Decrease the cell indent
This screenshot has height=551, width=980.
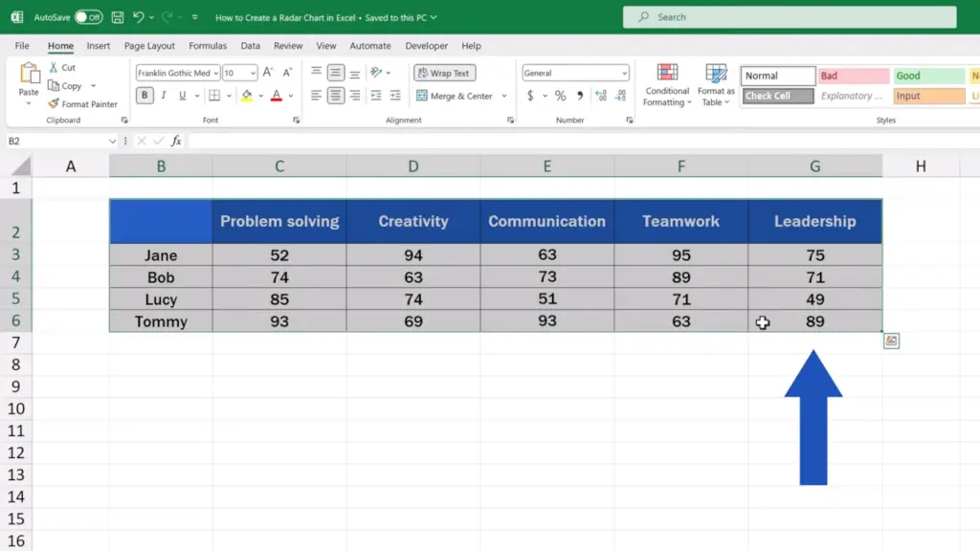click(x=375, y=96)
